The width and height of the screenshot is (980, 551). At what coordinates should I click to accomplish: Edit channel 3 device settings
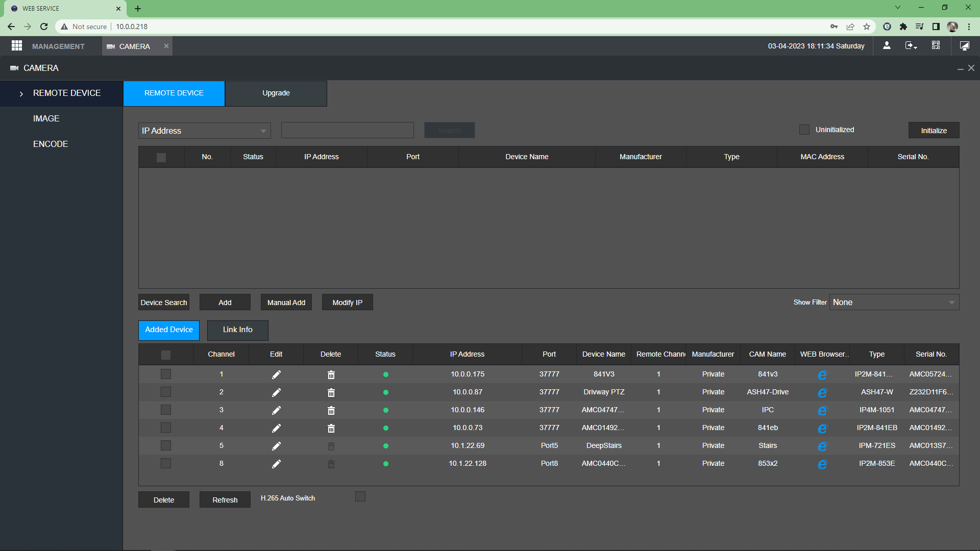pyautogui.click(x=276, y=410)
